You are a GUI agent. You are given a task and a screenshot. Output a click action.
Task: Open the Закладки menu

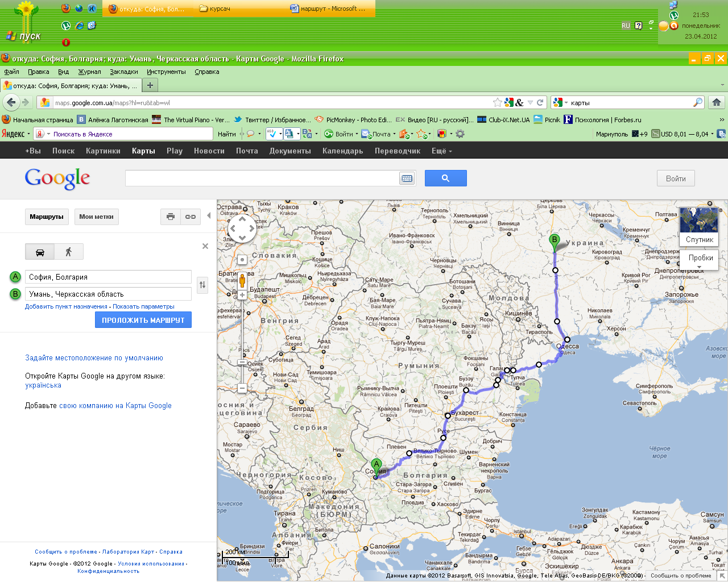124,72
